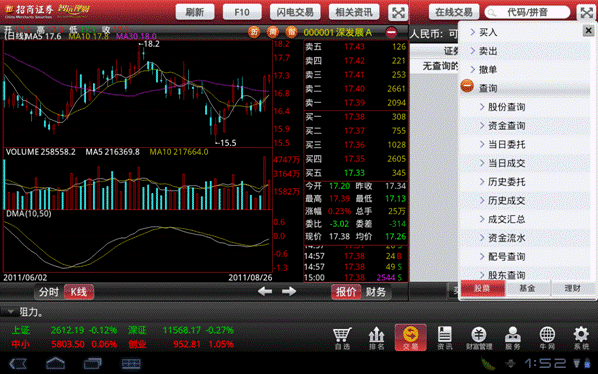
Task: Open the 排名 ranking icon
Action: pyautogui.click(x=376, y=338)
